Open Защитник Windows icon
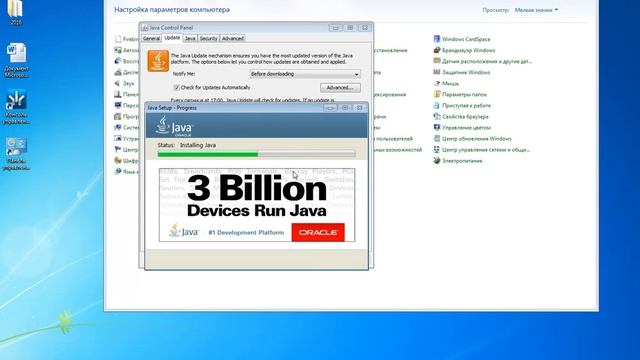This screenshot has width=640, height=360. 437,72
